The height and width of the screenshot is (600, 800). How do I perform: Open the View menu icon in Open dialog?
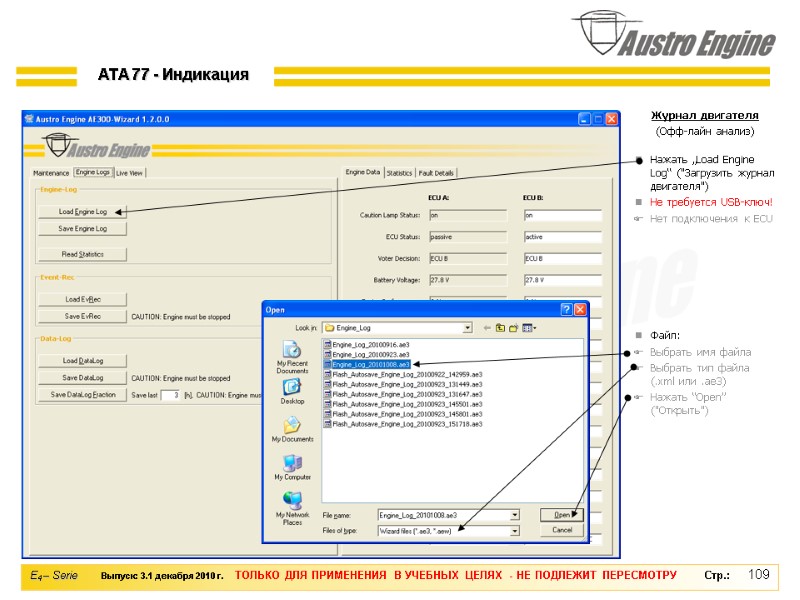tap(529, 328)
